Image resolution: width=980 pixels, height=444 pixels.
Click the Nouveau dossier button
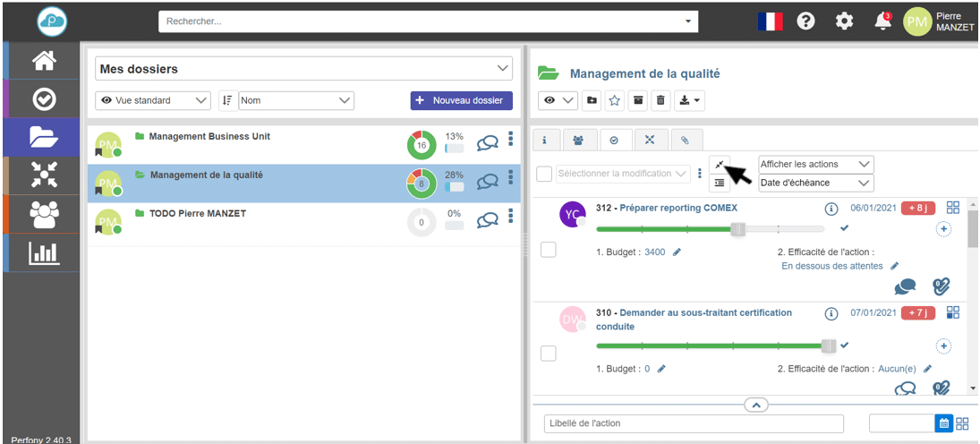pos(462,100)
